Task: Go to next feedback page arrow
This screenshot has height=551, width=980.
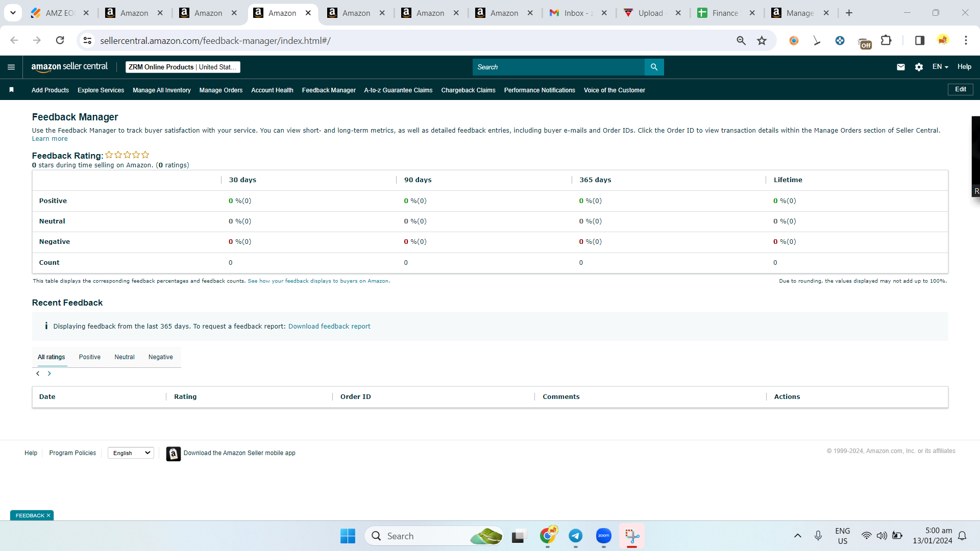Action: [x=50, y=373]
